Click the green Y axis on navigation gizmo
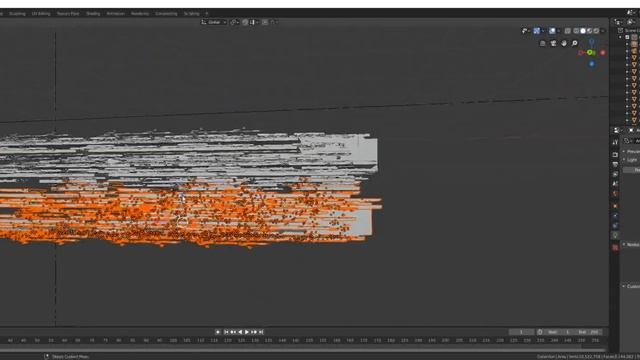The width and height of the screenshot is (640, 360). 590,52
